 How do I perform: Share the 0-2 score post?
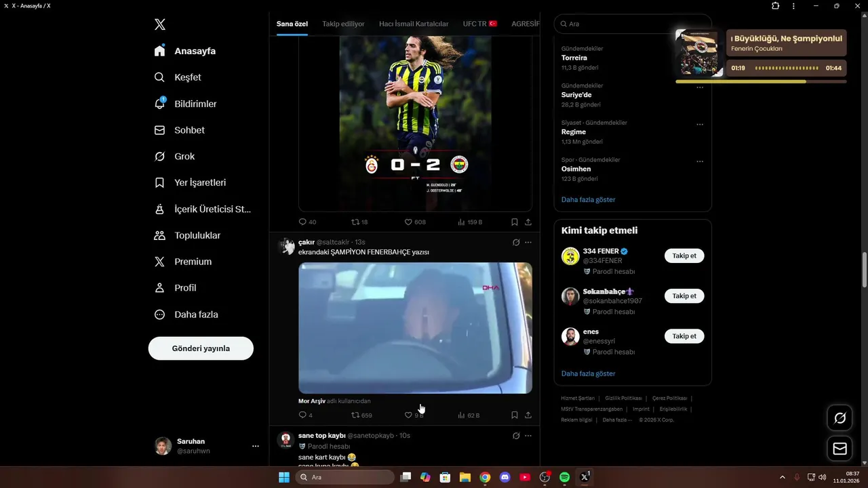528,222
